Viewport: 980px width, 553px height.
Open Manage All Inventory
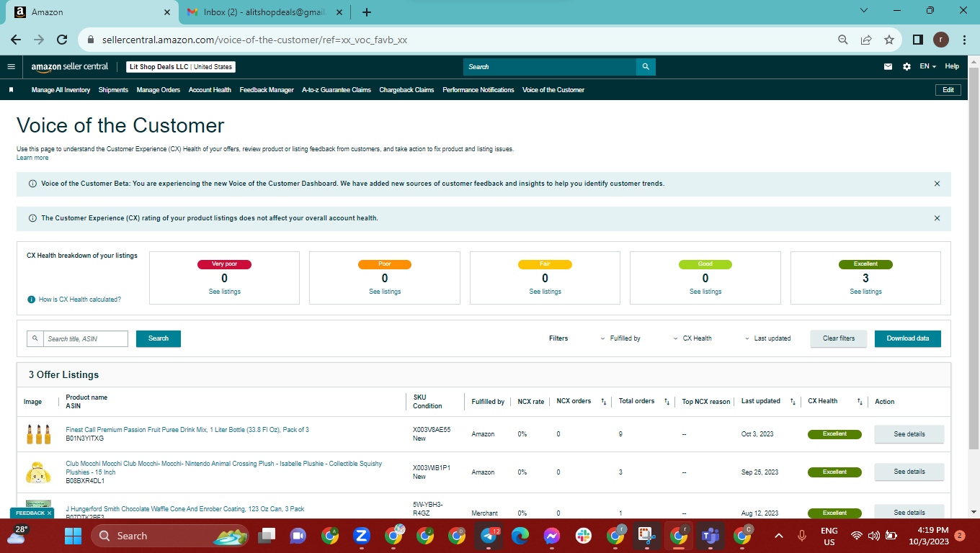tap(61, 90)
